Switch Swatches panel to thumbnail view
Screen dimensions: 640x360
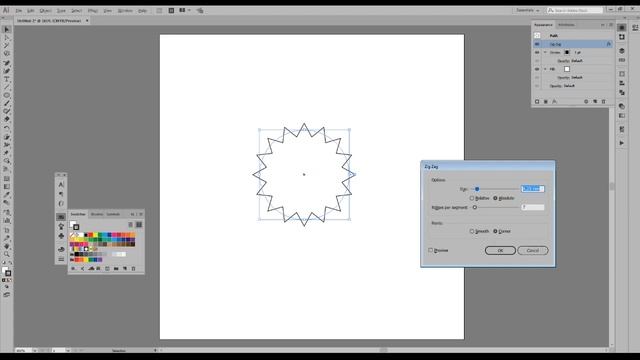139,224
